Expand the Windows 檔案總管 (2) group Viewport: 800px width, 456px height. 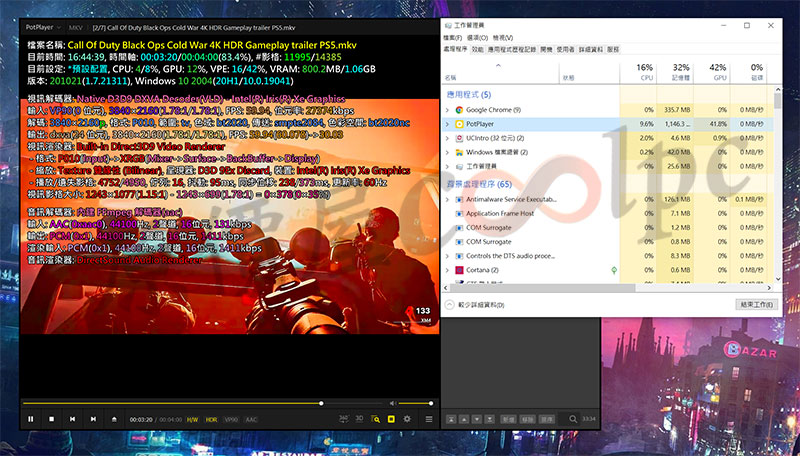pos(447,152)
